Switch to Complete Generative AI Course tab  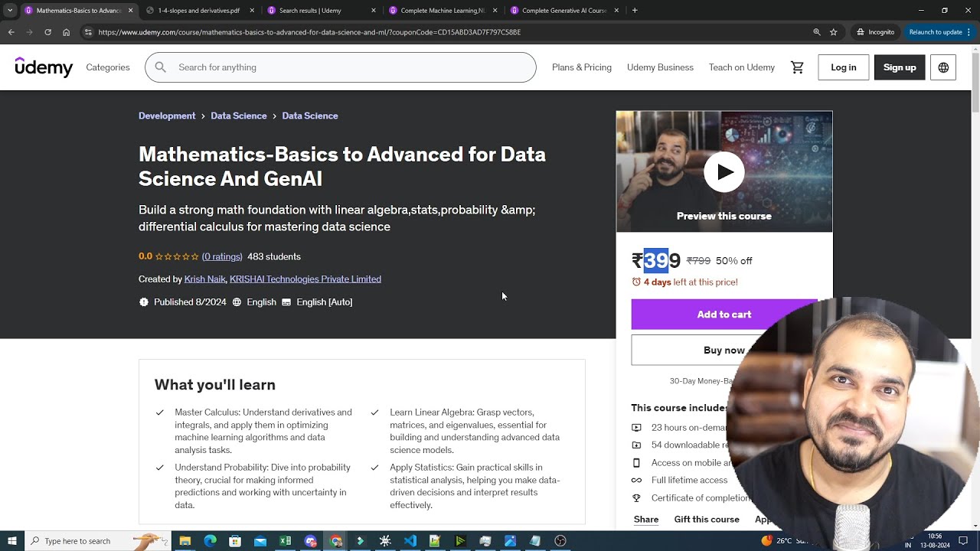point(563,11)
